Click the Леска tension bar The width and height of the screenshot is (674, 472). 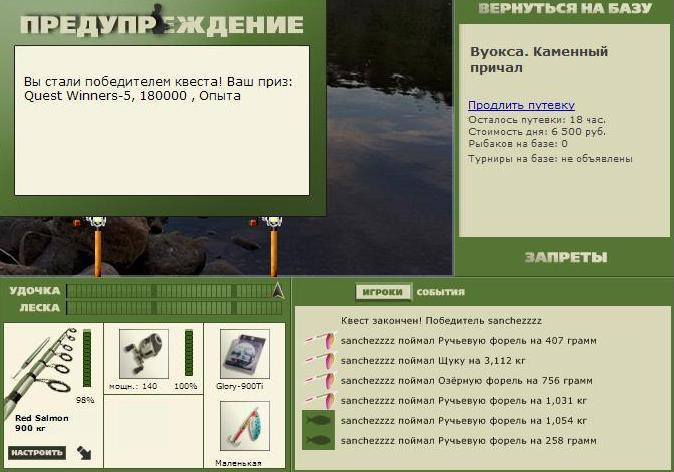[x=175, y=308]
